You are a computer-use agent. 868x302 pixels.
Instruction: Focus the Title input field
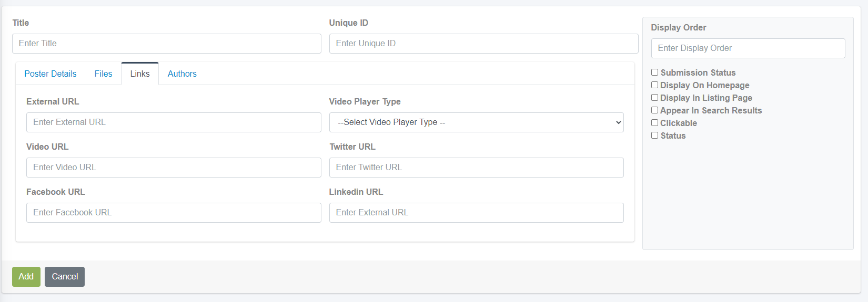[167, 44]
